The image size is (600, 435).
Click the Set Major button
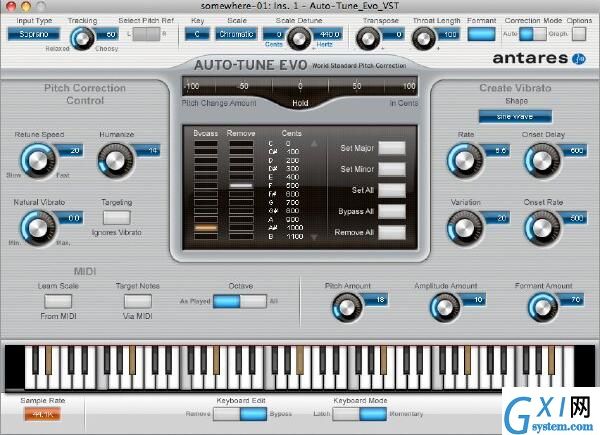click(x=392, y=148)
